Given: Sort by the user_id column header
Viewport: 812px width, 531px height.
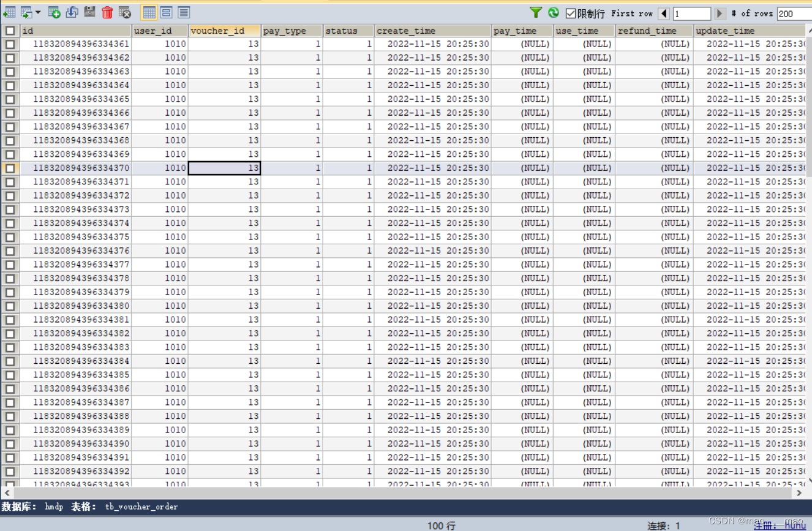Looking at the screenshot, I should tap(160, 31).
